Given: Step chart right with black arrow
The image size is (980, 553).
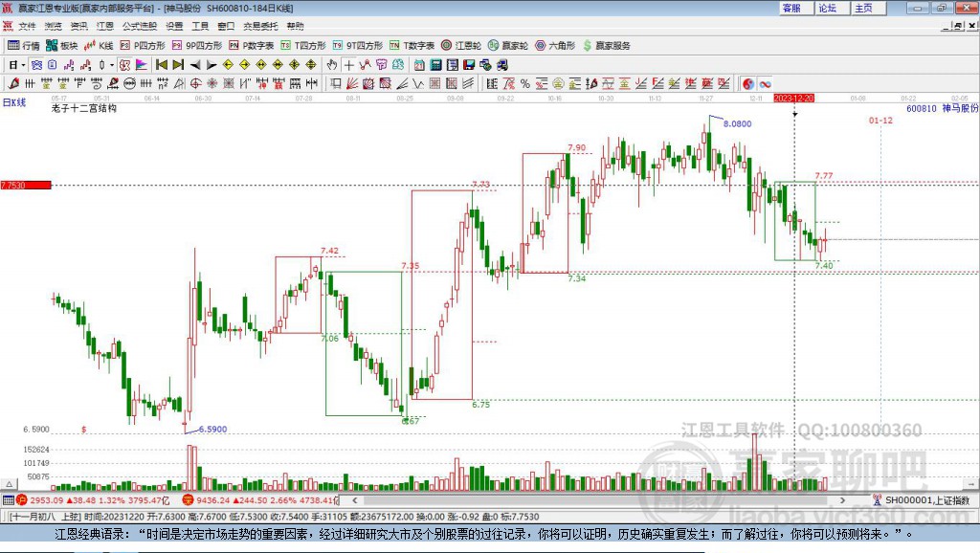Looking at the screenshot, I should (x=212, y=65).
